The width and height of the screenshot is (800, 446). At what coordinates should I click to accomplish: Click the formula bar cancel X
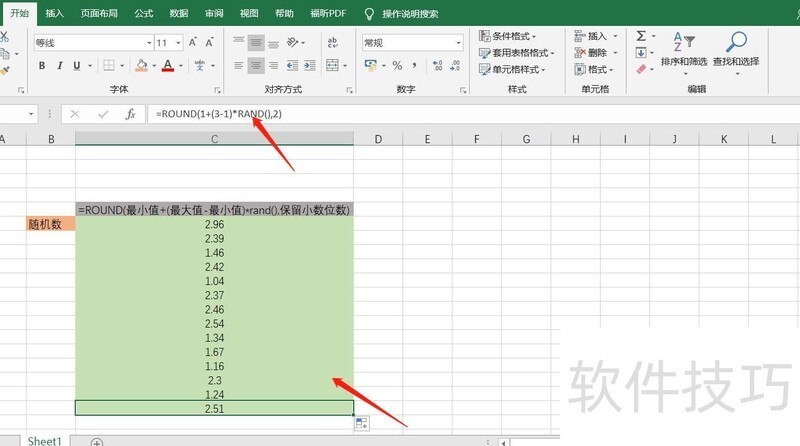point(75,114)
